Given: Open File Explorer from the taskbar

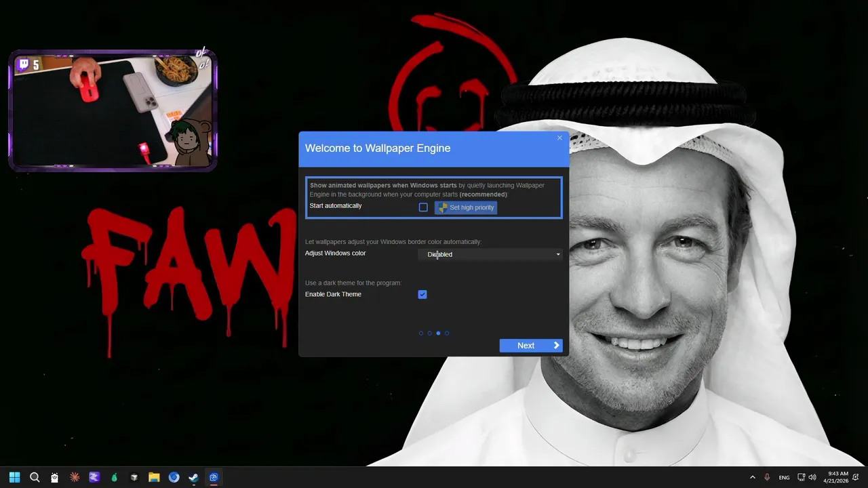Looking at the screenshot, I should pos(154,477).
